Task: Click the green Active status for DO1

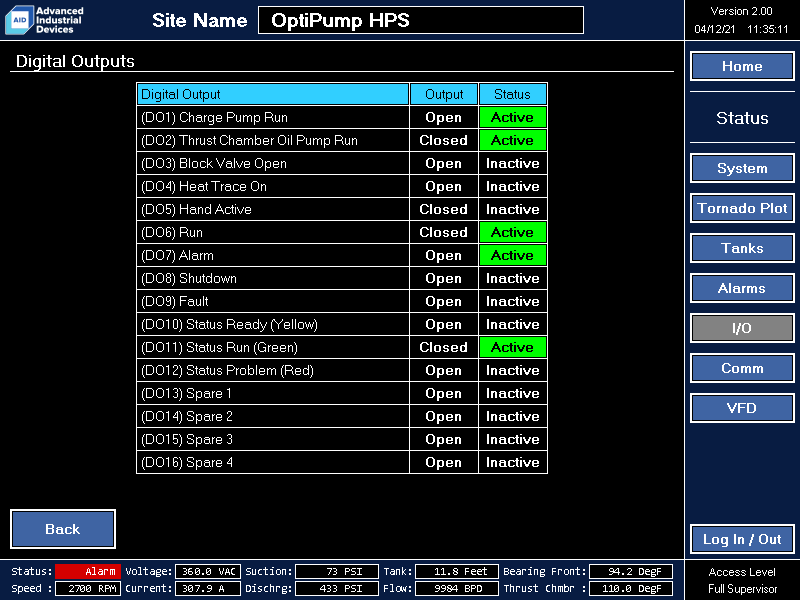Action: pyautogui.click(x=513, y=117)
